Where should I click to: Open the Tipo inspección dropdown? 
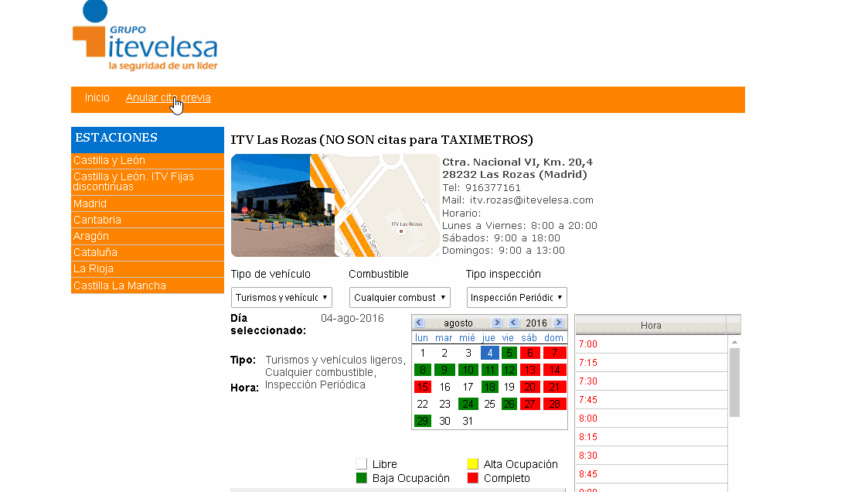click(x=517, y=298)
